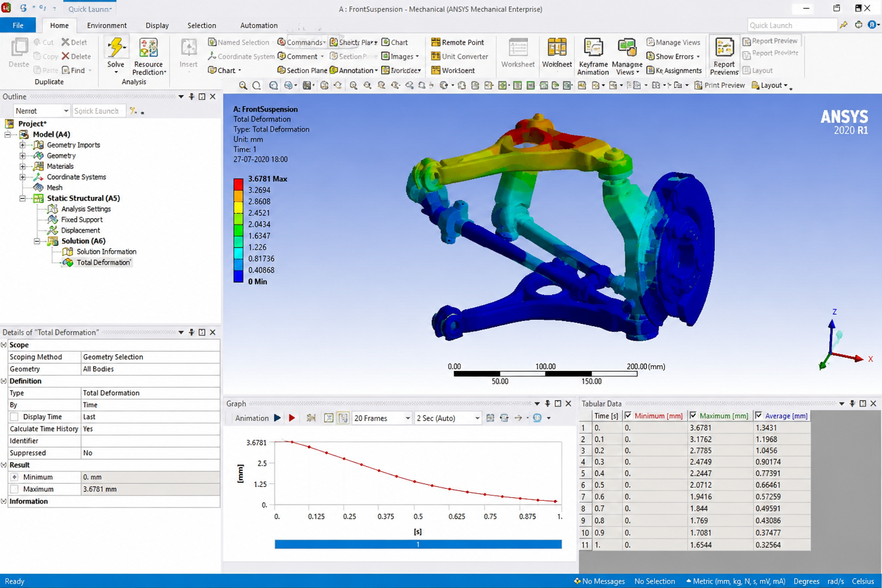This screenshot has height=588, width=882.
Task: Click the Insert ribbon button
Action: coord(188,54)
